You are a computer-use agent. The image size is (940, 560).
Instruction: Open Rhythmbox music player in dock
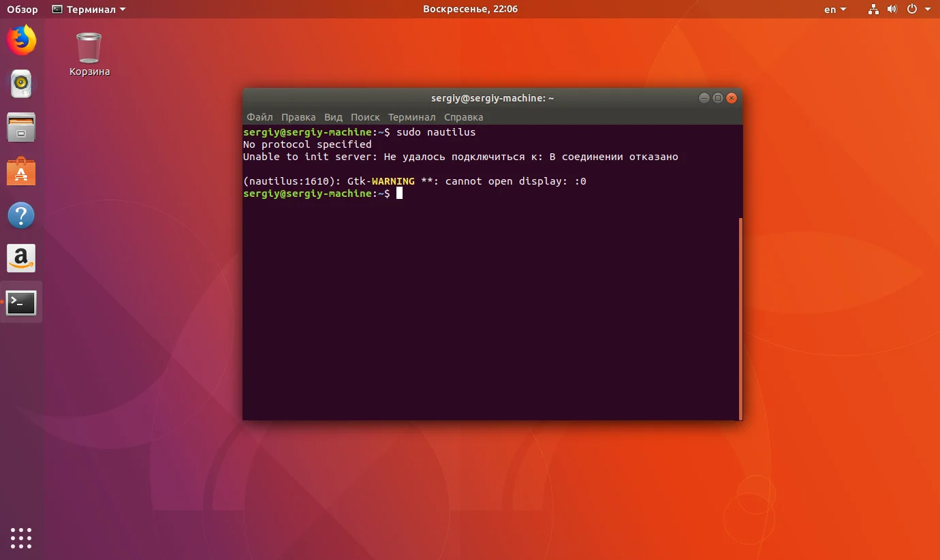pos(21,84)
